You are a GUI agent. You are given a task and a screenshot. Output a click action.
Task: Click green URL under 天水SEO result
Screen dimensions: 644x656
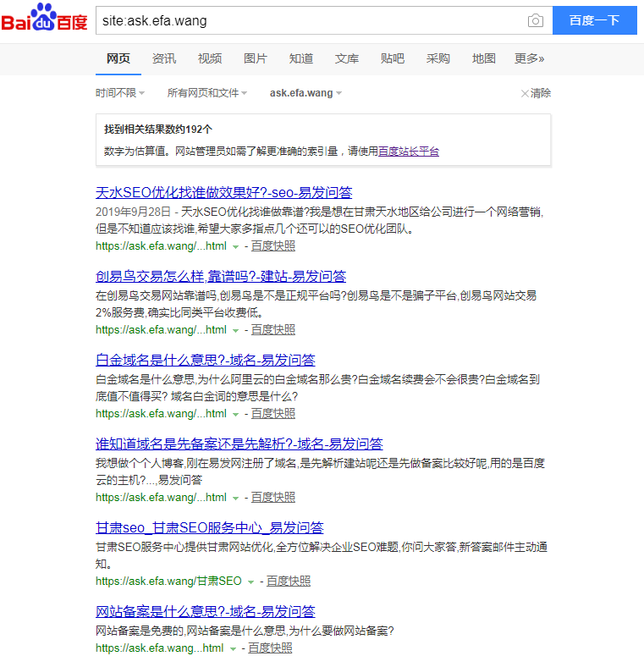[161, 246]
